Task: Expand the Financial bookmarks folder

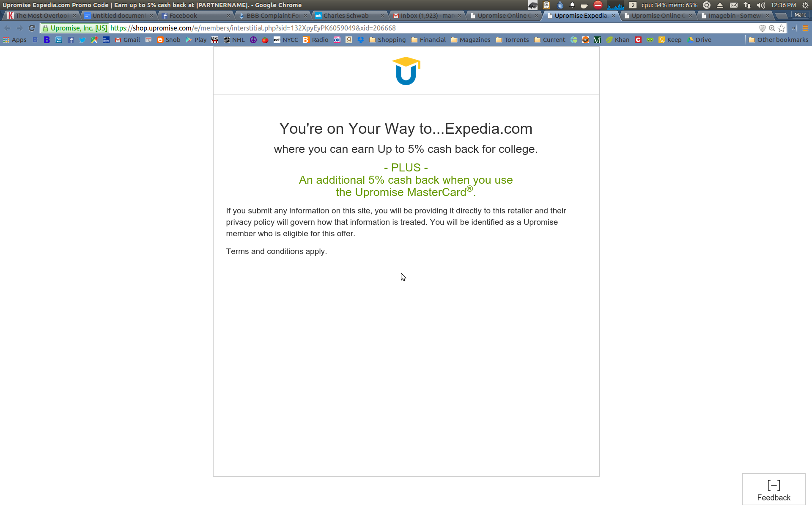Action: [428, 40]
